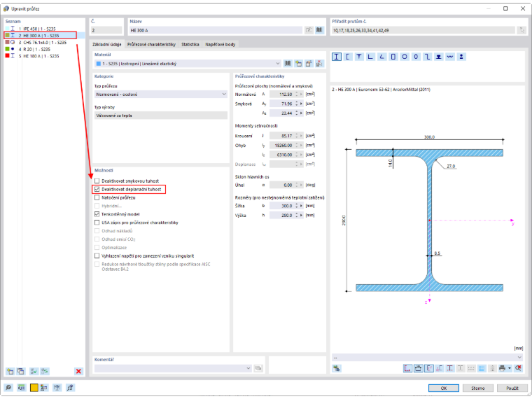Click the arrow beside Normálová A value
This screenshot has width=532, height=399.
pos(301,94)
